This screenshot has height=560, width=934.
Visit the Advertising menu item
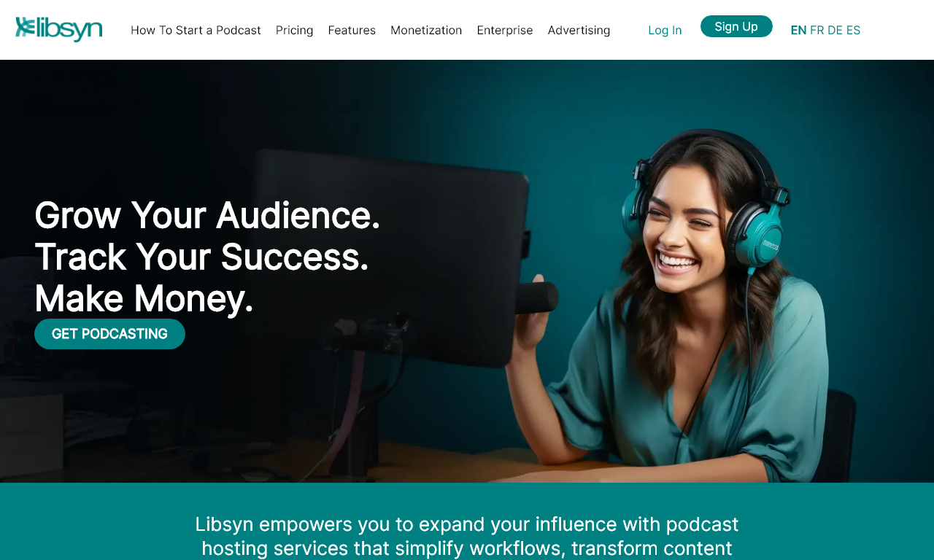tap(579, 30)
